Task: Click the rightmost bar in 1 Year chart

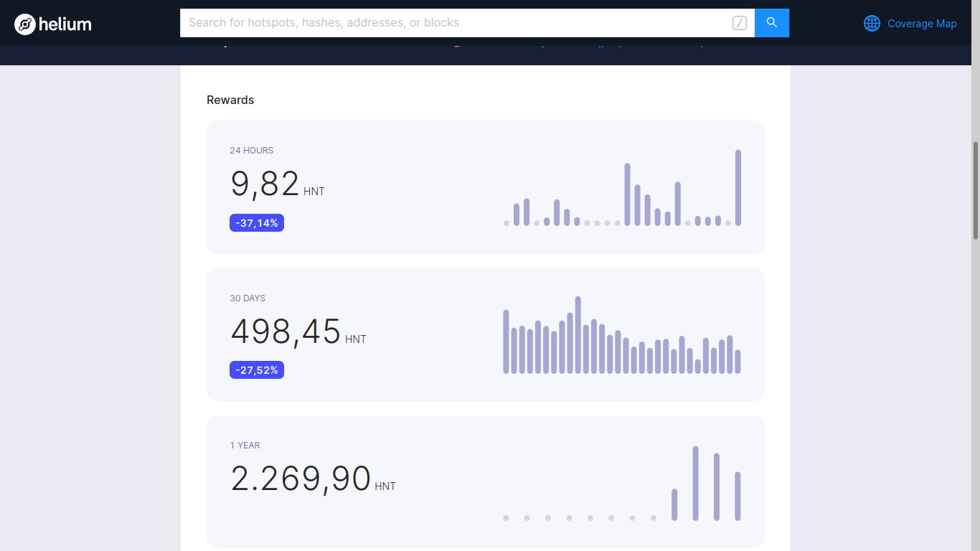Action: point(738,496)
